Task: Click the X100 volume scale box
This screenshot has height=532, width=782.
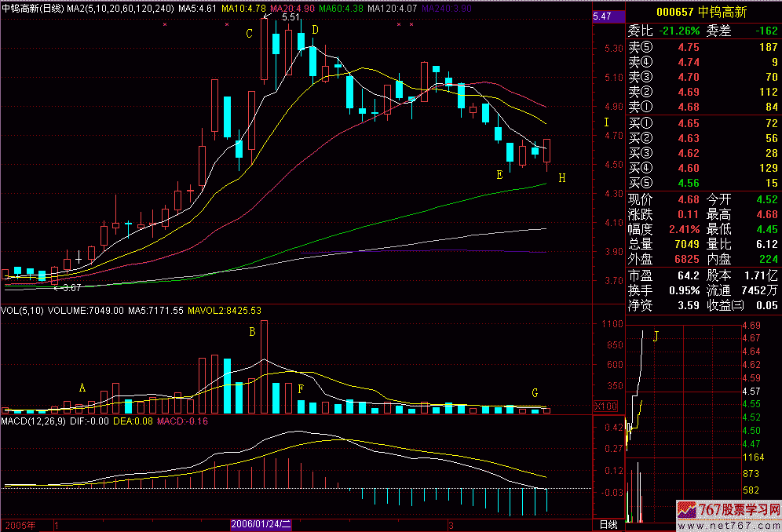Action: [x=607, y=406]
